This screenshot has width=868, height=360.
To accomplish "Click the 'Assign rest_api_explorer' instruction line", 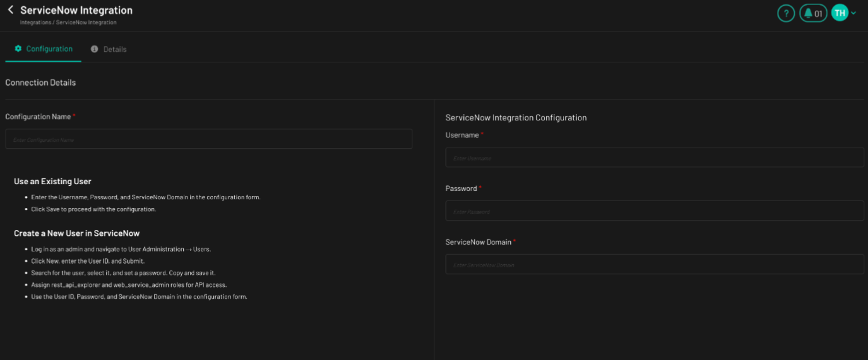I will click(129, 285).
